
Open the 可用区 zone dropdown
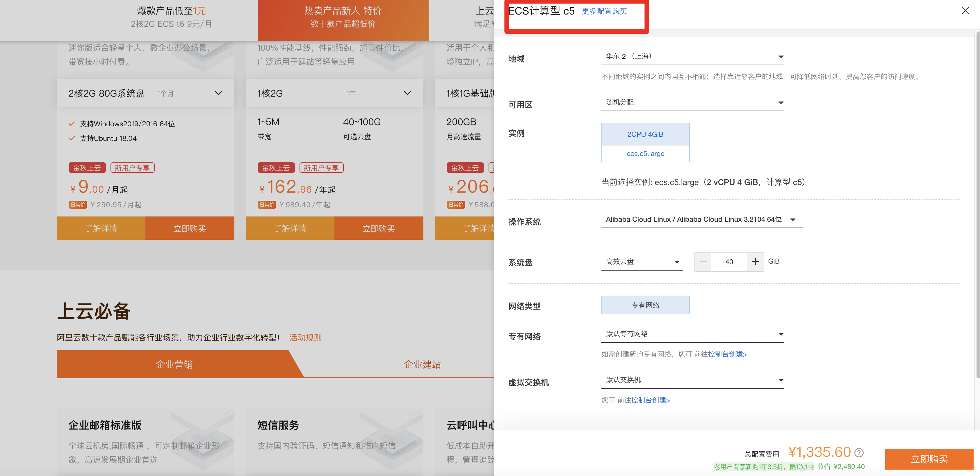pyautogui.click(x=692, y=103)
